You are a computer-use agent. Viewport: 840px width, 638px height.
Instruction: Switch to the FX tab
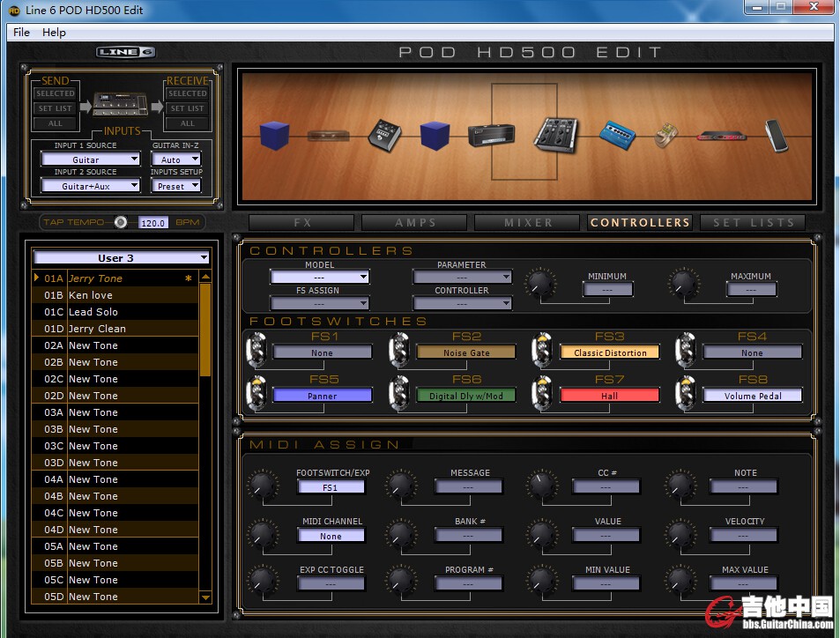coord(302,222)
